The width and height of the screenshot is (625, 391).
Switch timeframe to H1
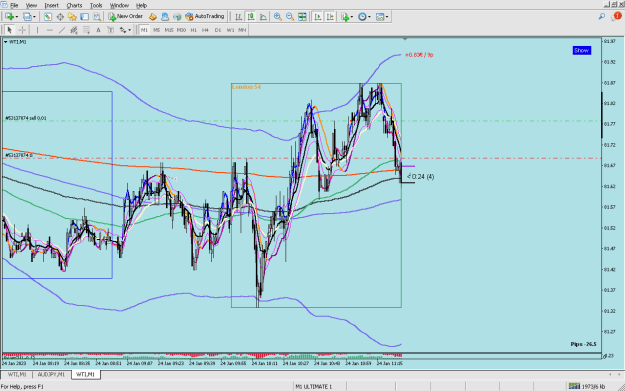pyautogui.click(x=194, y=30)
